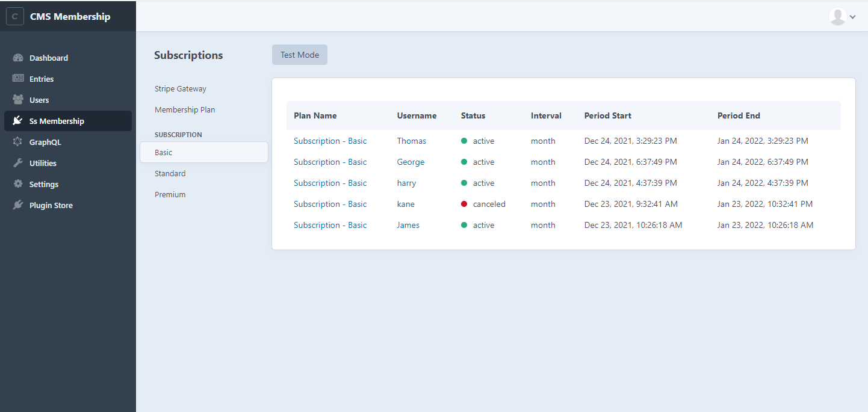Click the Ss Membership plug icon

18,121
